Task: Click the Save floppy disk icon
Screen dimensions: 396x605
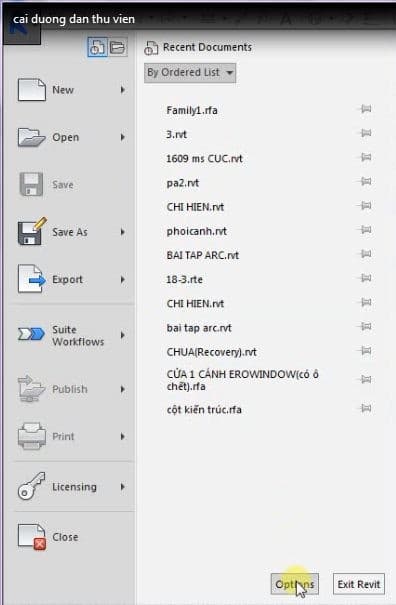Action: point(31,184)
